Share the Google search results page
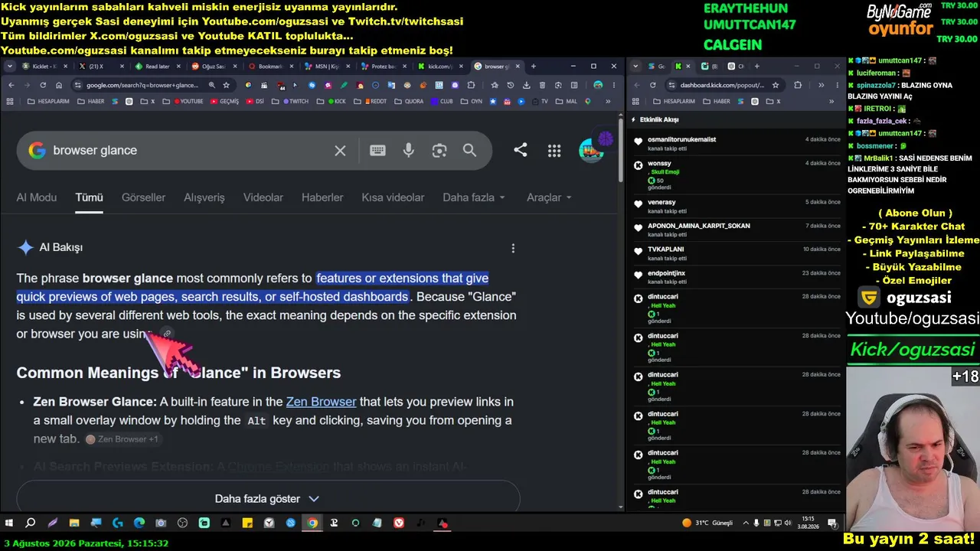980x551 pixels. coord(521,150)
